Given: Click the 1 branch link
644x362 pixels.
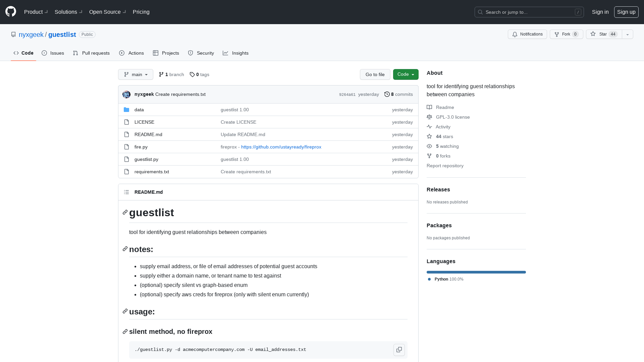Looking at the screenshot, I should pos(172,74).
